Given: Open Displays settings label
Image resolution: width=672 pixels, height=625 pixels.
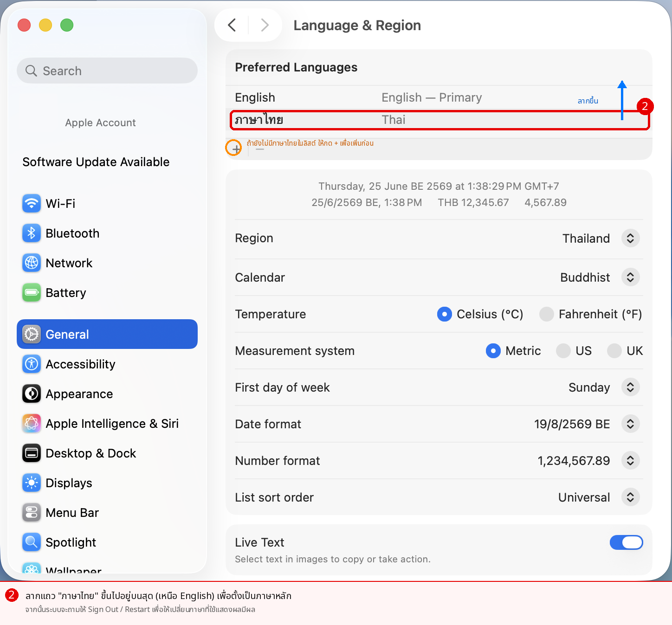Looking at the screenshot, I should click(69, 483).
